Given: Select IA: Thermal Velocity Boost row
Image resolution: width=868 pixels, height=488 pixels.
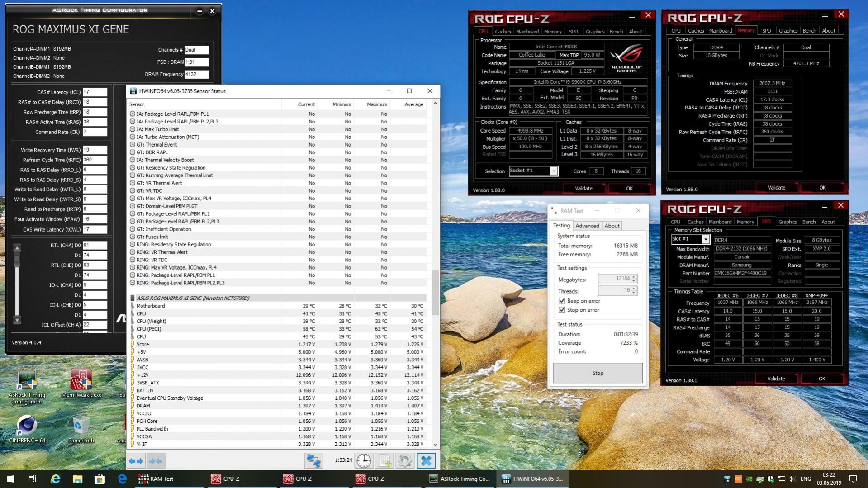Looking at the screenshot, I should (277, 160).
